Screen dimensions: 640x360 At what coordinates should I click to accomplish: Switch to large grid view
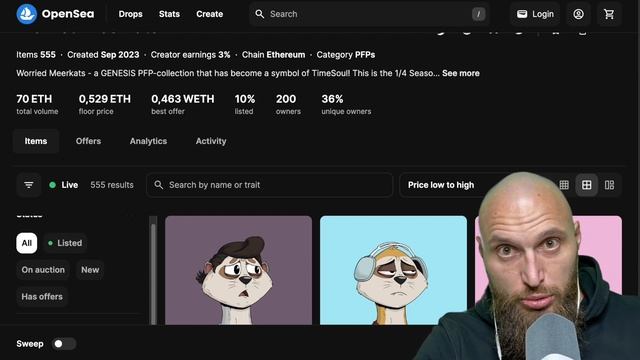[587, 185]
